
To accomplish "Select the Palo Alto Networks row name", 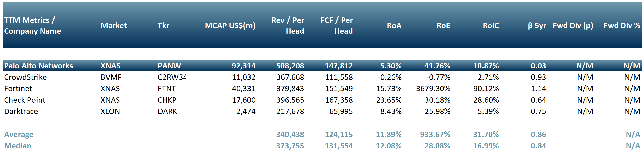I will click(x=39, y=66).
